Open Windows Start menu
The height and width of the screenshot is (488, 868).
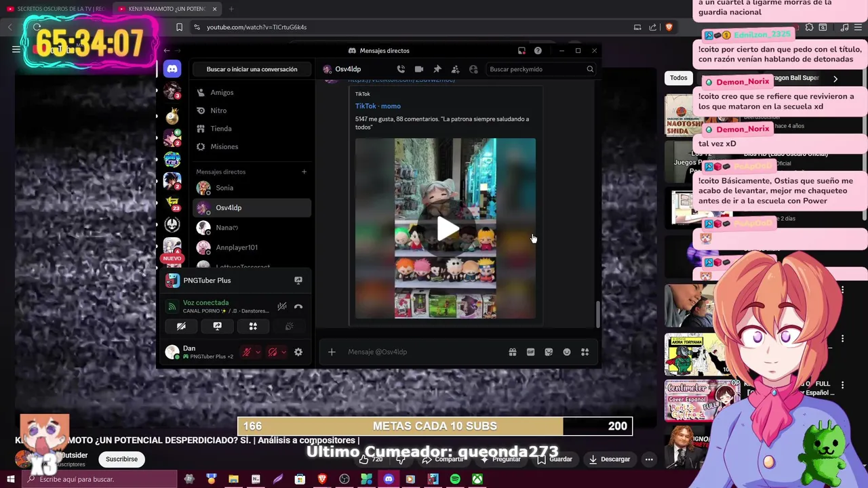click(10, 479)
